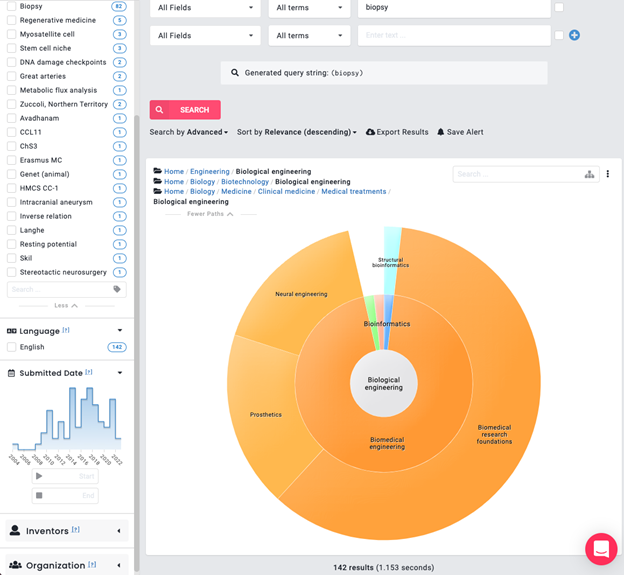The height and width of the screenshot is (575, 624).
Task: Select the Prosthetics chart segment
Action: pyautogui.click(x=265, y=414)
